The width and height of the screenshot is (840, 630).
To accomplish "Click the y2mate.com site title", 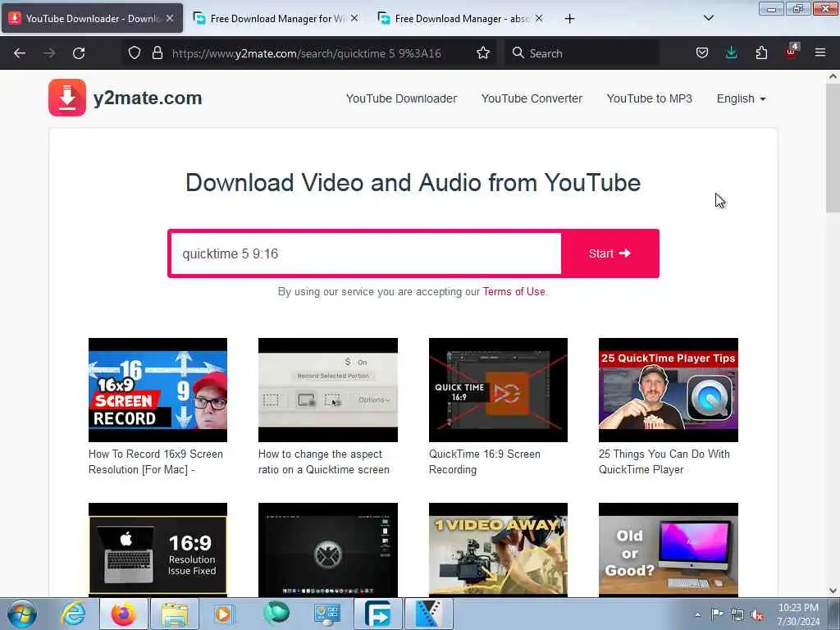I will point(148,98).
